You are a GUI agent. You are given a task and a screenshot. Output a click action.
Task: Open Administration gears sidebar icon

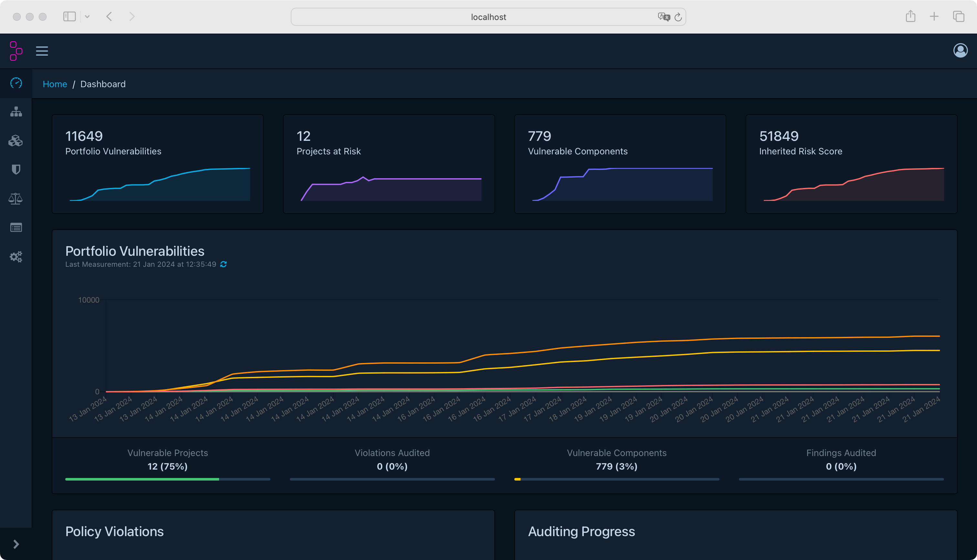coord(16,256)
